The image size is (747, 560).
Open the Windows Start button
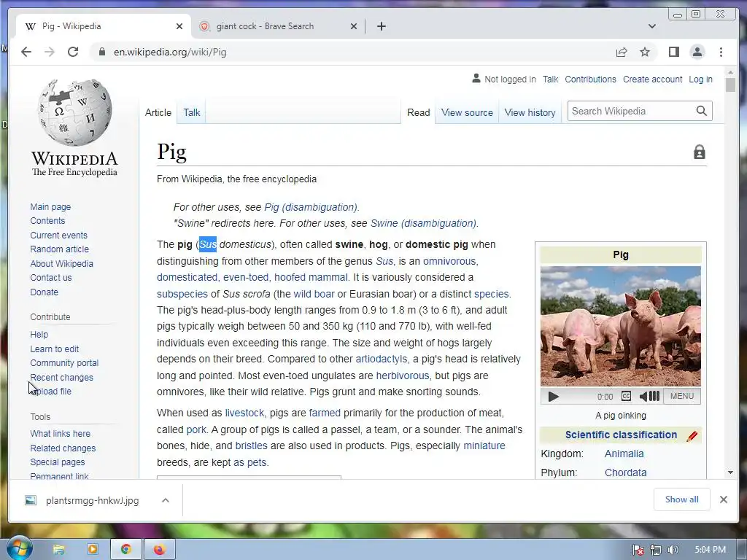20,548
